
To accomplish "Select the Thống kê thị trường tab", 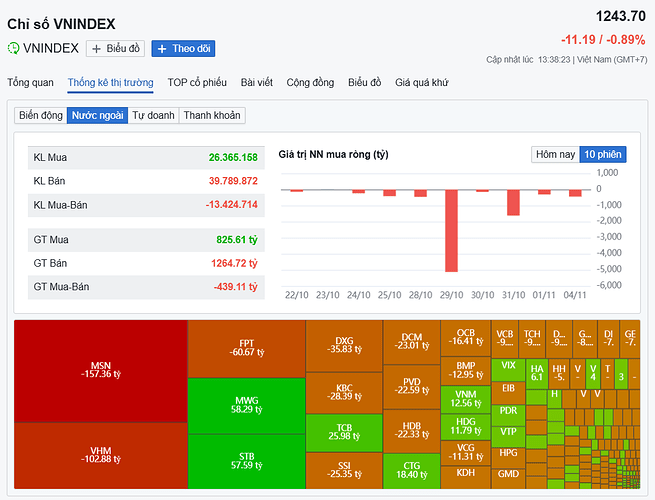I will 111,83.
